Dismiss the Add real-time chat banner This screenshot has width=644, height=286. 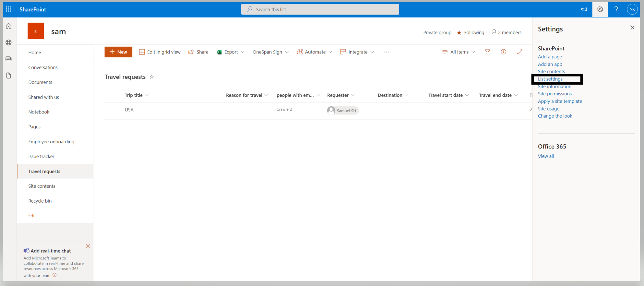(88, 246)
